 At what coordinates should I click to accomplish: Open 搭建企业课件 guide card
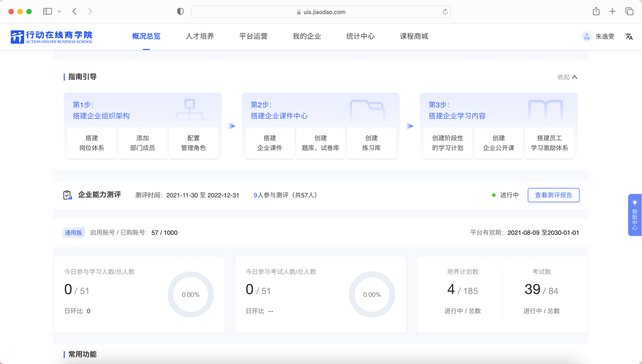(270, 143)
